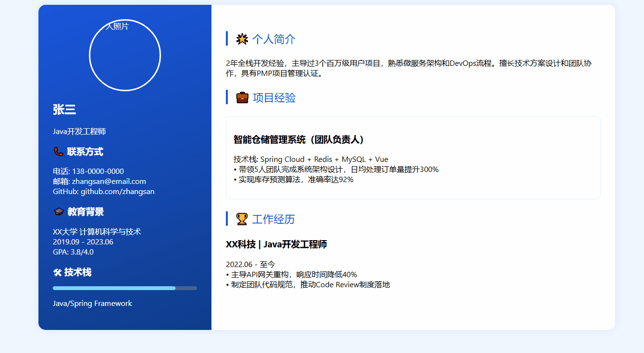This screenshot has height=353, width=644.
Task: Click the Java/Spring skill progress bar
Action: [x=125, y=288]
